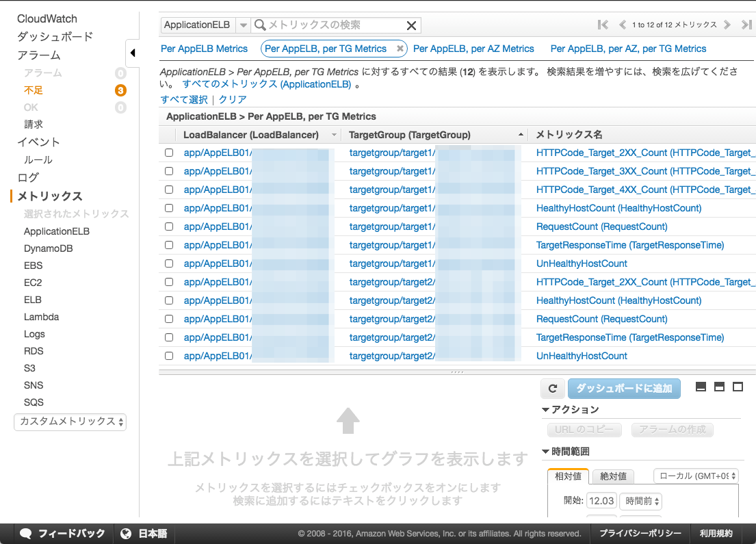The width and height of the screenshot is (756, 544).
Task: Jump to the last metrics page
Action: (746, 25)
